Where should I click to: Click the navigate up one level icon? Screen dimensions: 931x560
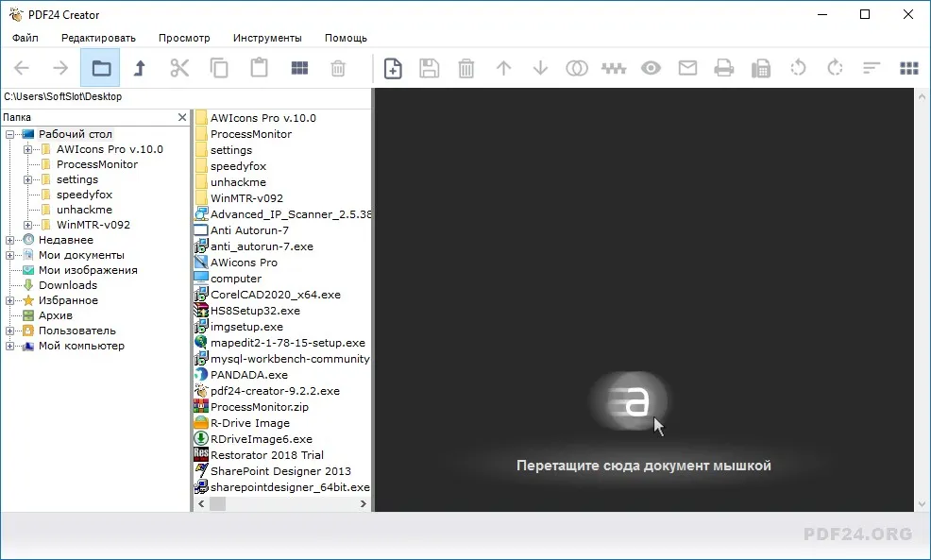[x=140, y=68]
